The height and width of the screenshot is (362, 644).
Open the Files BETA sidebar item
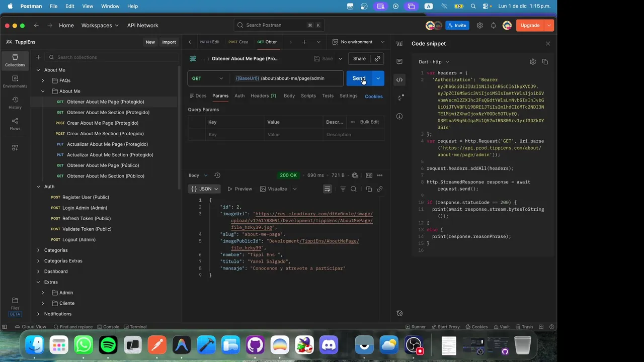tap(15, 306)
